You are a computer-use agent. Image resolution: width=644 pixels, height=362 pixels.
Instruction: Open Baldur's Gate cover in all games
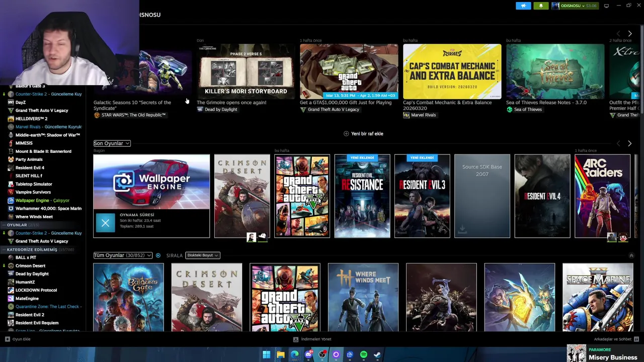pos(128,297)
